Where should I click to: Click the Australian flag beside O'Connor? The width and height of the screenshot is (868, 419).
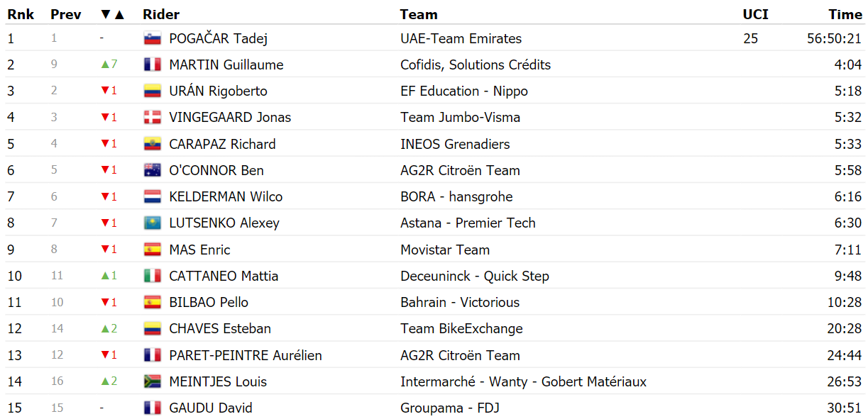pyautogui.click(x=153, y=170)
